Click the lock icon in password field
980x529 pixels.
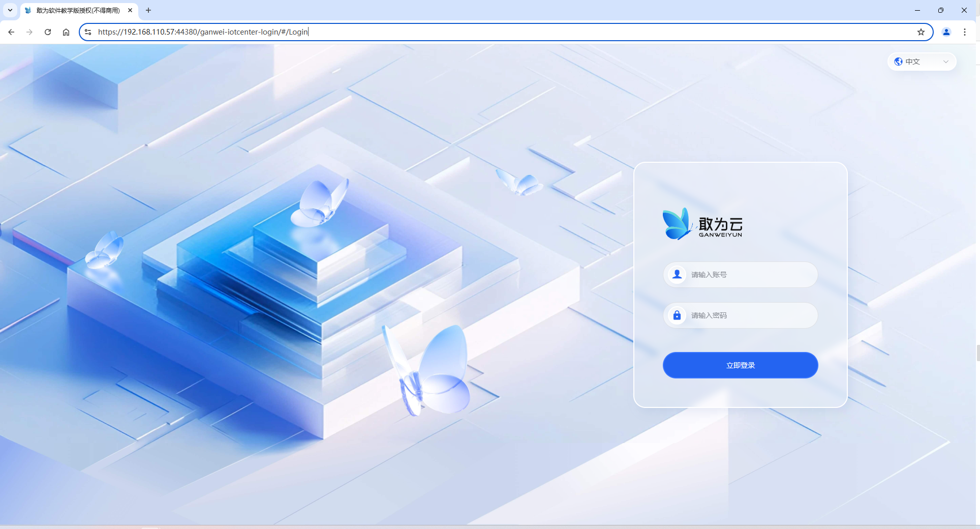677,315
